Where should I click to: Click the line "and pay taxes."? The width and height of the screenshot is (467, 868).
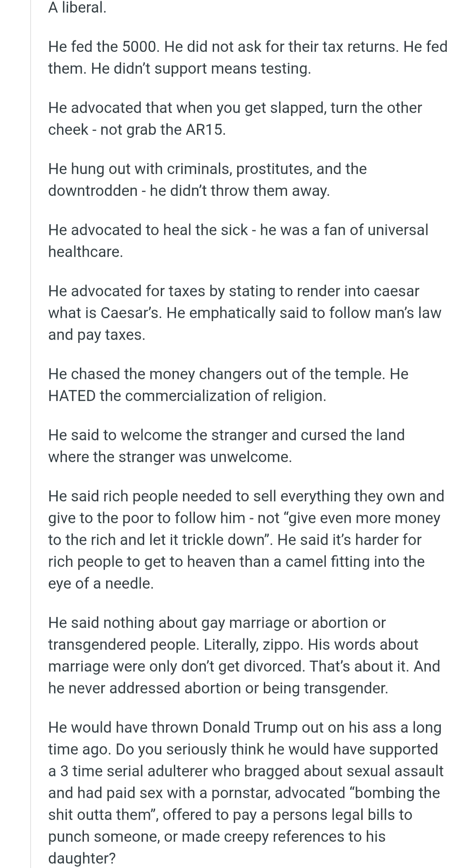pyautogui.click(x=97, y=335)
